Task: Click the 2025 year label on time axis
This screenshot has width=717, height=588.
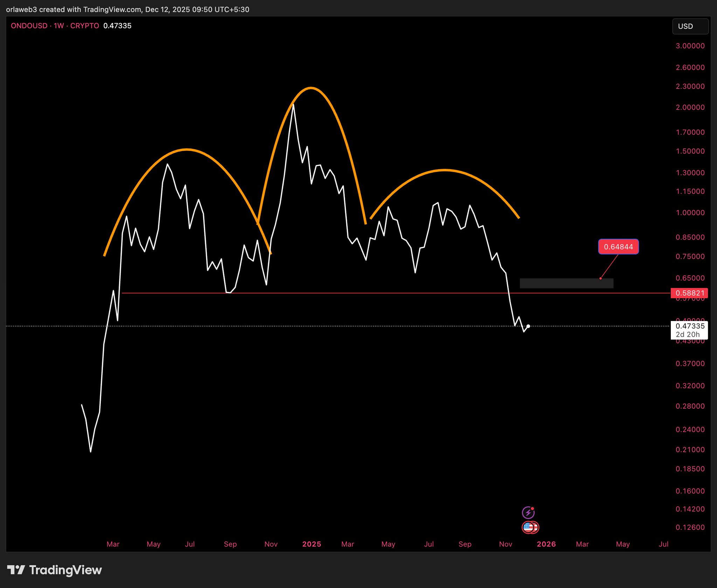Action: click(312, 544)
